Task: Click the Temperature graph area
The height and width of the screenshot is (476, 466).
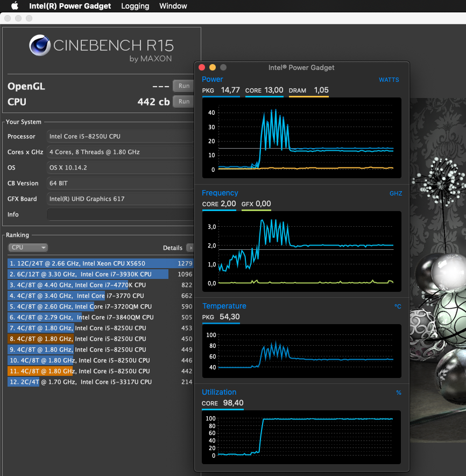Action: 301,351
